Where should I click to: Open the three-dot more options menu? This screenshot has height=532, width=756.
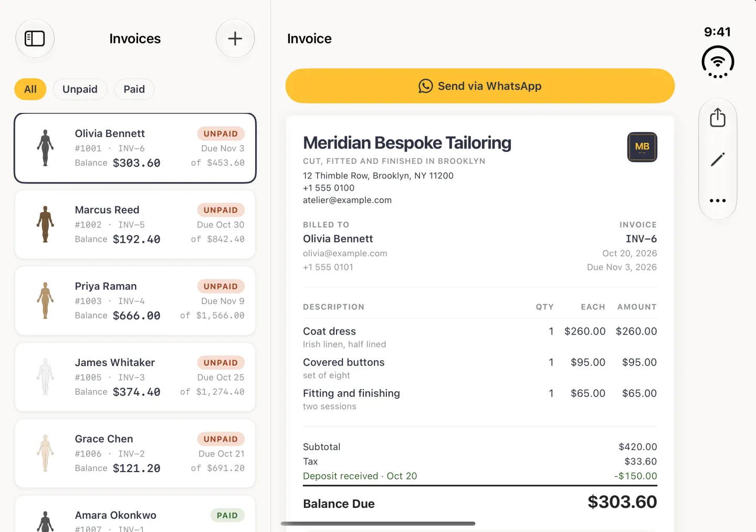coord(718,201)
